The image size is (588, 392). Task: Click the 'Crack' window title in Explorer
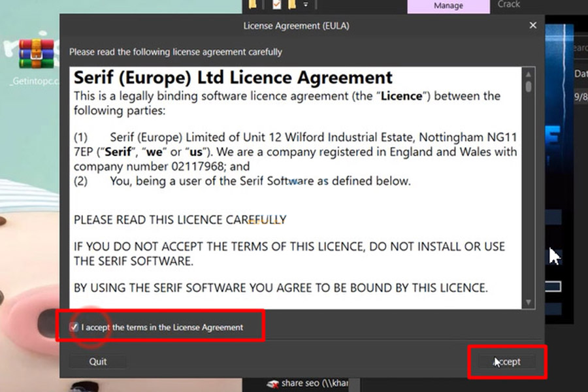508,5
